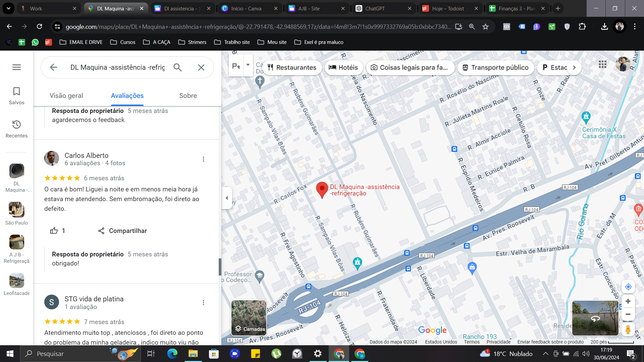Open File Explorer from the taskbar
Screen dimensions: 644x362
[x=193, y=354]
